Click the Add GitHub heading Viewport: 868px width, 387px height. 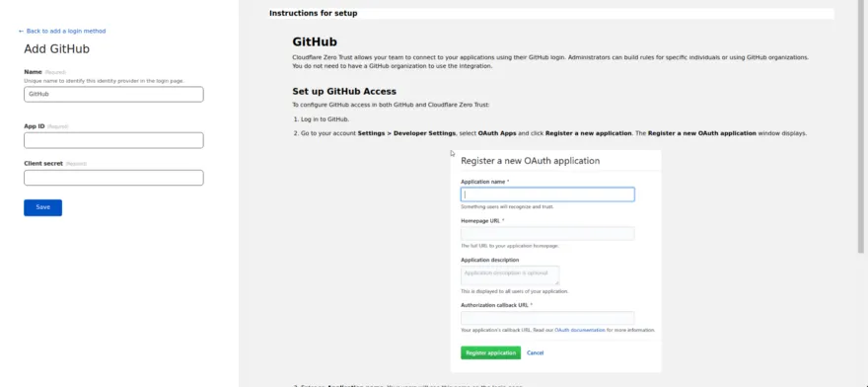pos(56,48)
